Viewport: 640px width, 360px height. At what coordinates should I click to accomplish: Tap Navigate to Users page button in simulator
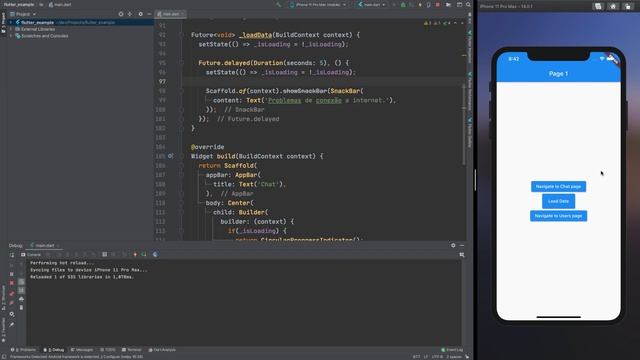click(558, 216)
